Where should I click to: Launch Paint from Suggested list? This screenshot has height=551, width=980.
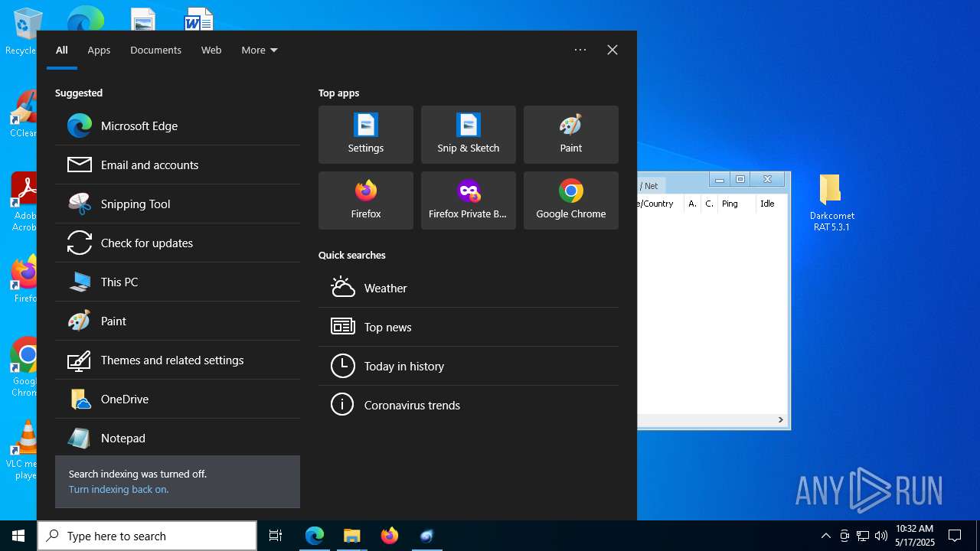click(x=178, y=321)
